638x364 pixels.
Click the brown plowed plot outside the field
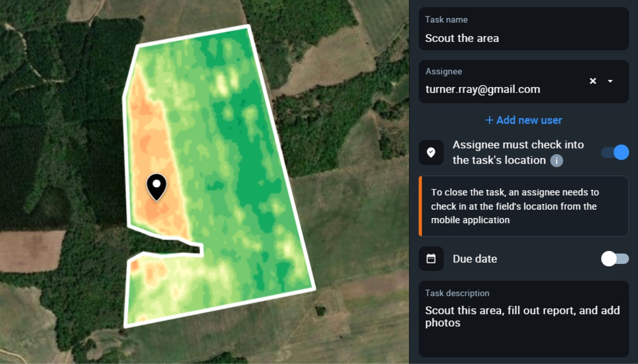[x=30, y=251]
